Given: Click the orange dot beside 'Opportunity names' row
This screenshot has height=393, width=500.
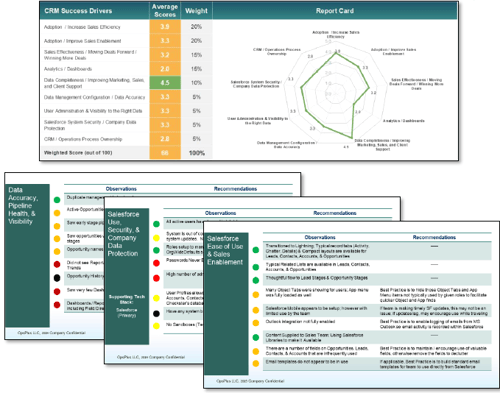Looking at the screenshot, I should (57, 251).
